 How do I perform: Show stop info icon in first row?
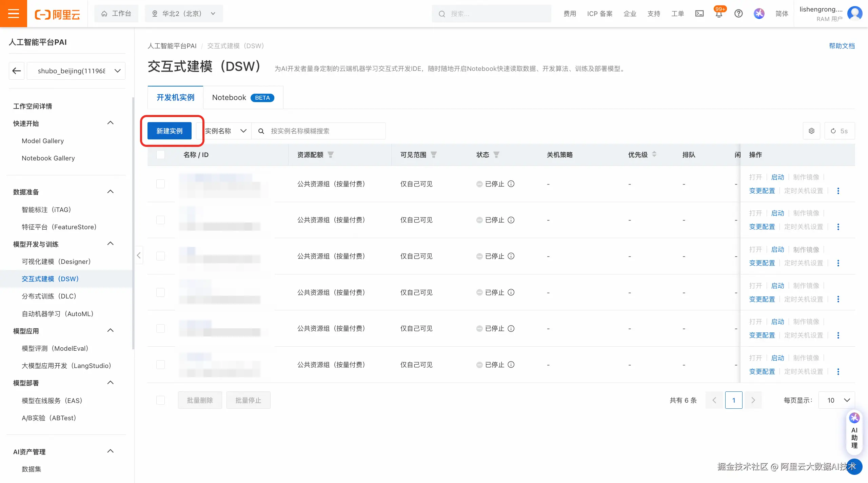click(511, 184)
